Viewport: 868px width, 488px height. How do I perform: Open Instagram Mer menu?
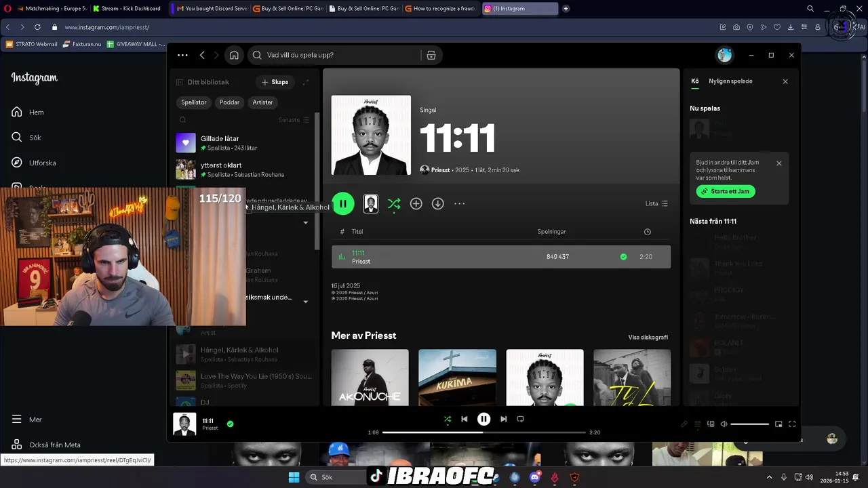tap(26, 420)
